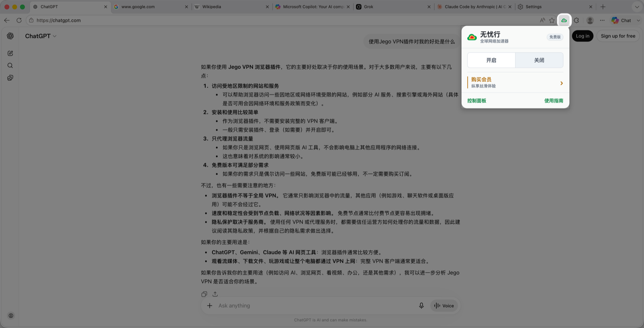The height and width of the screenshot is (328, 644).
Task: Open search chats magnifier icon in sidebar
Action: point(10,65)
